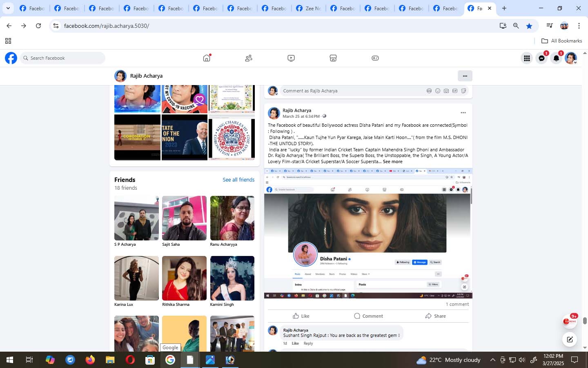The width and height of the screenshot is (588, 368).
Task: Open the Friends icon in top navigation
Action: tap(249, 58)
